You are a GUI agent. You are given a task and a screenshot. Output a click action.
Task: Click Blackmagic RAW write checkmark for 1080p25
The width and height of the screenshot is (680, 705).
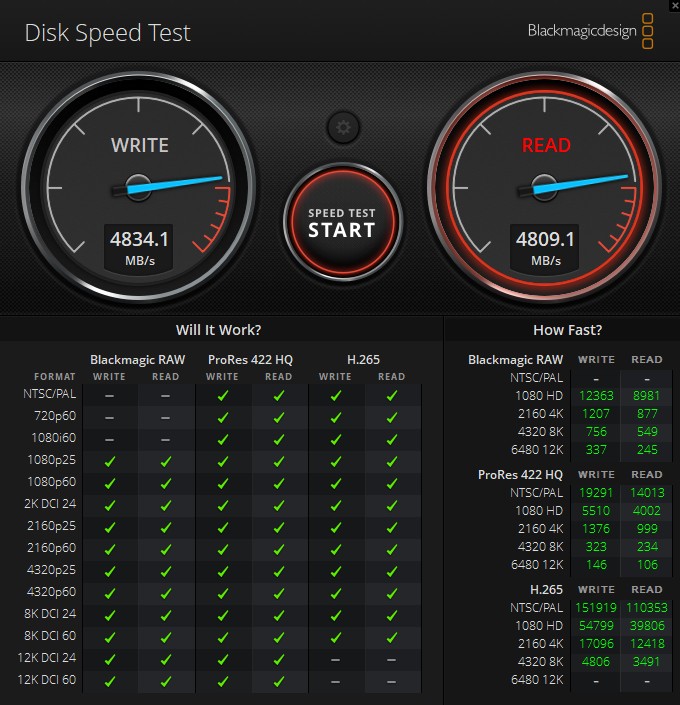pos(110,461)
